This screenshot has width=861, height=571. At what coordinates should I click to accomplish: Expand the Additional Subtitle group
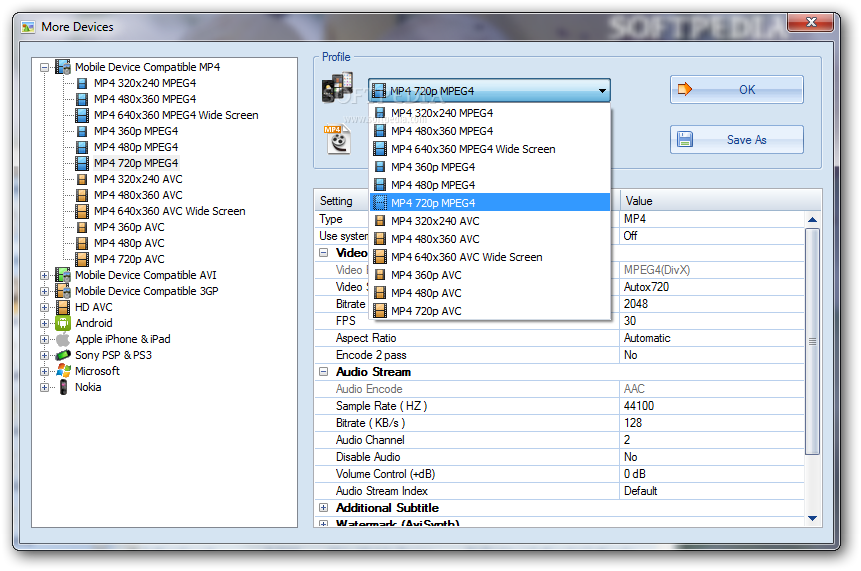[x=323, y=508]
